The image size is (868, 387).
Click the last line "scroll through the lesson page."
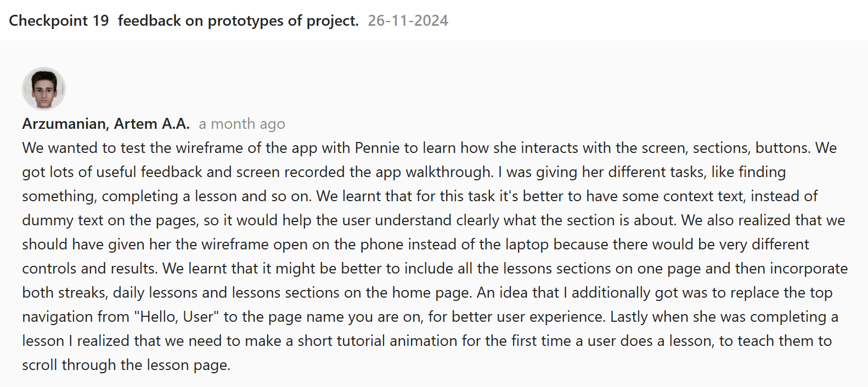(x=126, y=365)
